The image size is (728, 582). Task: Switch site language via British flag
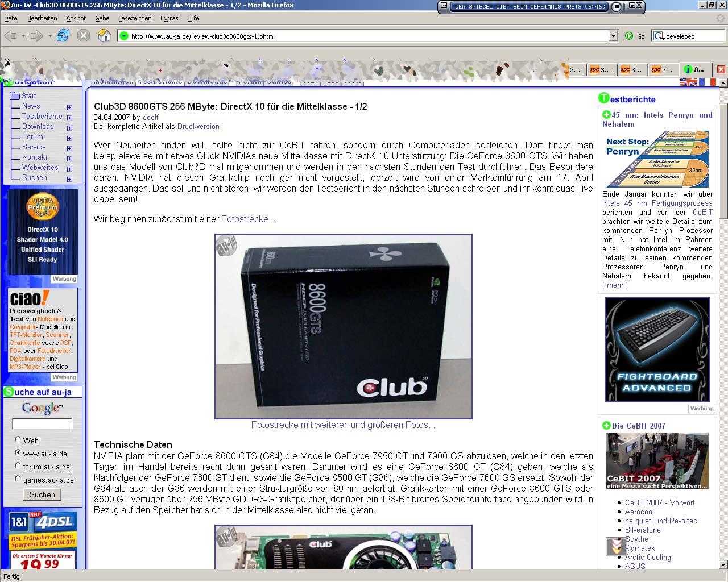688,82
